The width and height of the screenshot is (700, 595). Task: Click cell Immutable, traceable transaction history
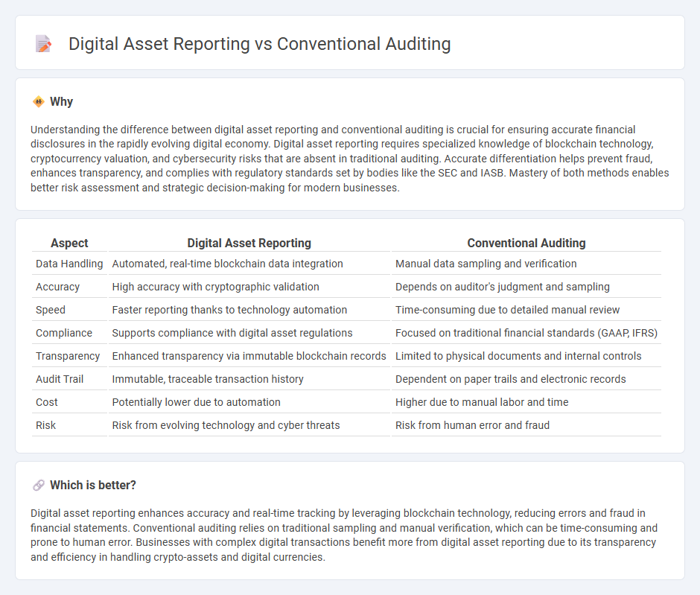coord(249,379)
